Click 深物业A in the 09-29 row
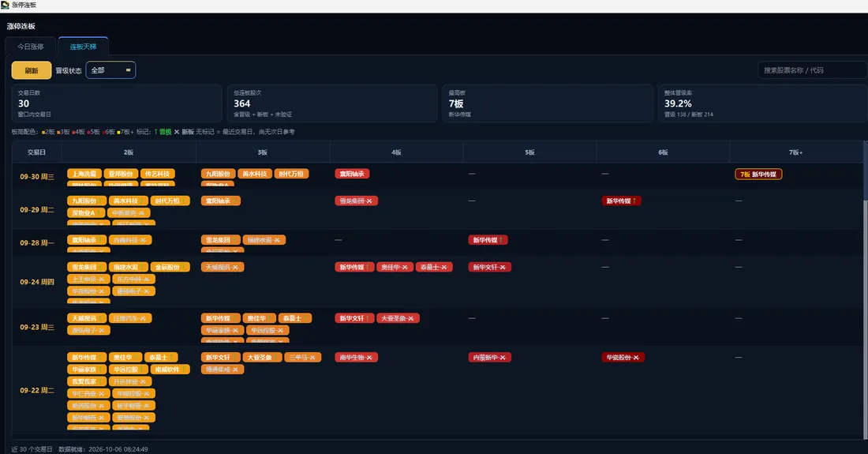Image resolution: width=868 pixels, height=454 pixels. [x=86, y=213]
